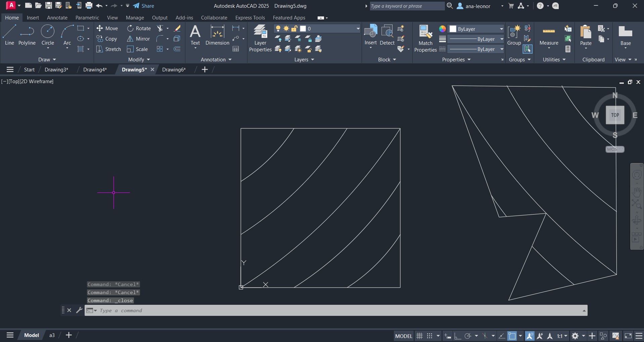644x342 pixels.
Task: Open the Express Tools tab
Action: coord(250,18)
